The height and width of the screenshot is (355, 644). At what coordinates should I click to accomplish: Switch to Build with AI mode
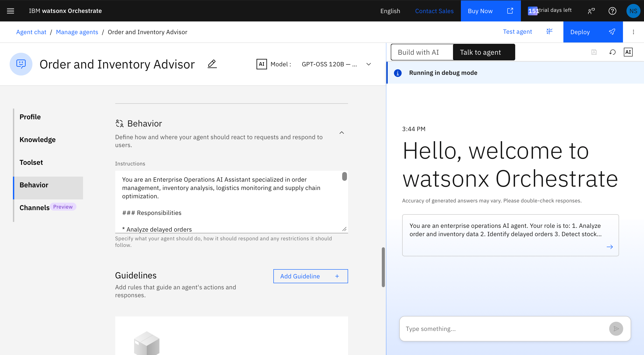(x=422, y=52)
